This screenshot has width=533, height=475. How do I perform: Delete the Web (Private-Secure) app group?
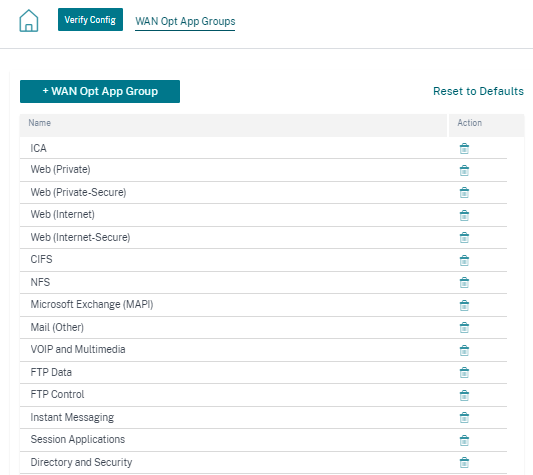pos(464,193)
